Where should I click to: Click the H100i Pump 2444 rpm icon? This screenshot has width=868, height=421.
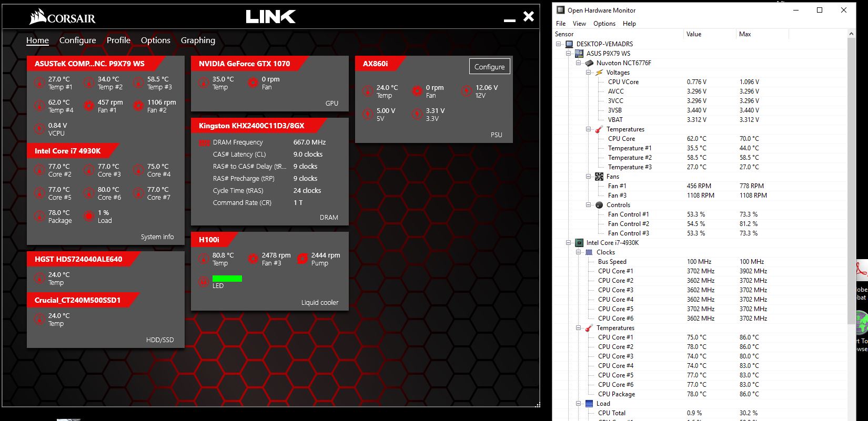pyautogui.click(x=302, y=259)
